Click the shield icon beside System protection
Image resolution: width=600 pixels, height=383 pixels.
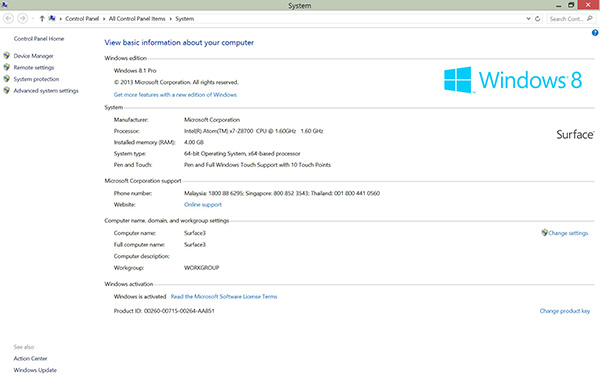[7, 79]
